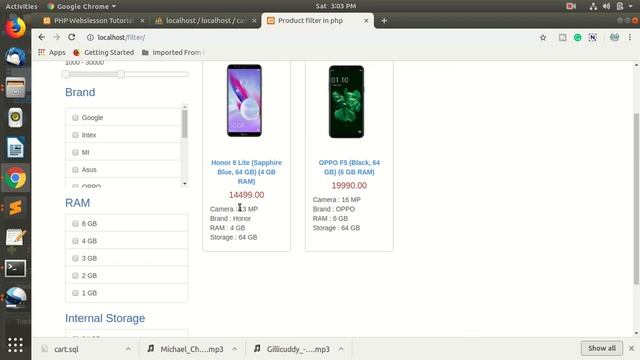Open LibreOffice Writer from dock
640x360 pixels.
pos(16,148)
